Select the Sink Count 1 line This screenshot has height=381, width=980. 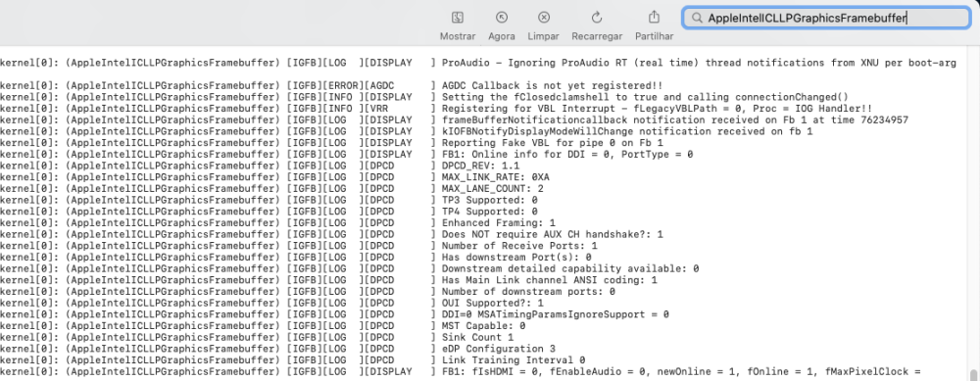[x=257, y=337]
